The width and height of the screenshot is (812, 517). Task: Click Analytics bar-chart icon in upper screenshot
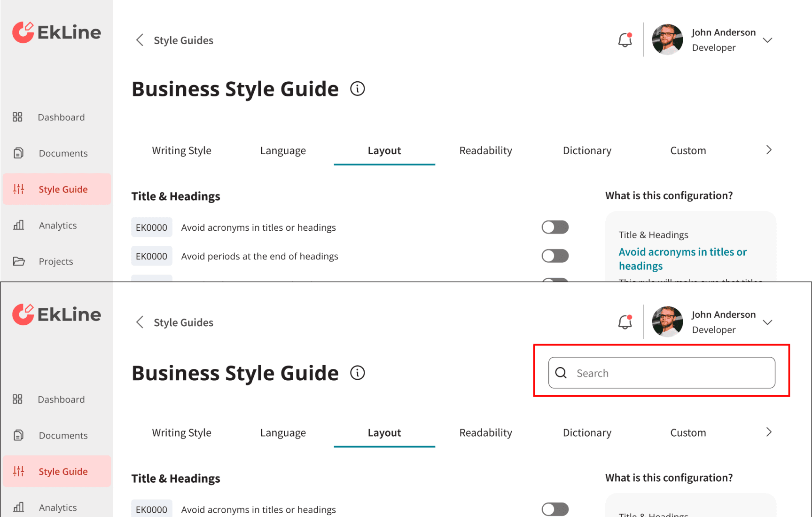[x=19, y=225]
